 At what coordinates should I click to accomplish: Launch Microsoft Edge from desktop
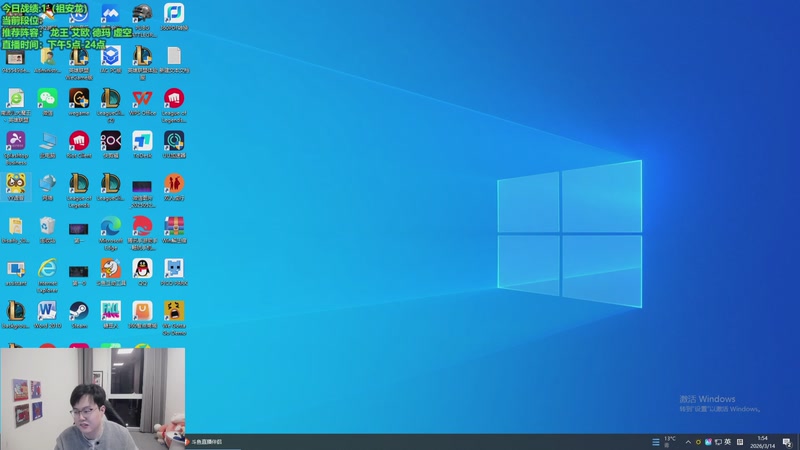111,226
